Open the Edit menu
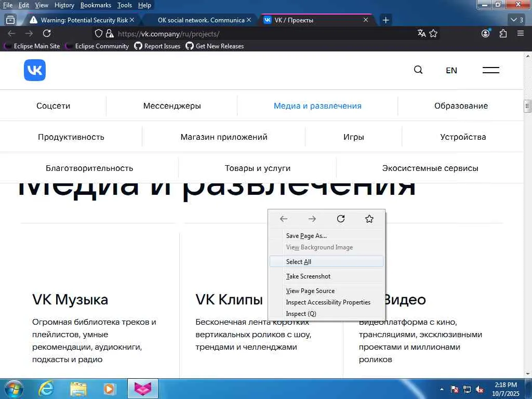The image size is (532, 399). (24, 5)
